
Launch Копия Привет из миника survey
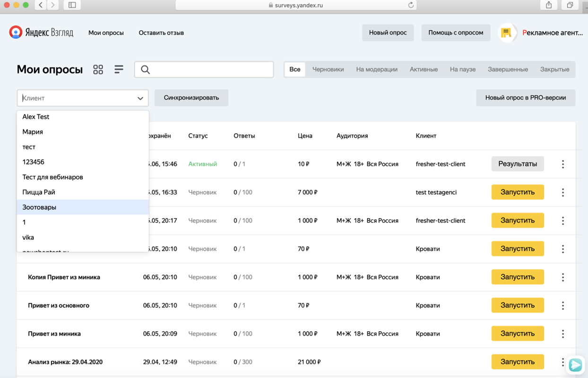click(518, 277)
